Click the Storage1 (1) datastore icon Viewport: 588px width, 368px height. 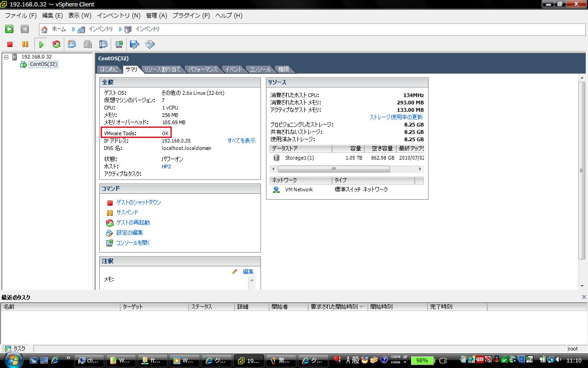(277, 158)
